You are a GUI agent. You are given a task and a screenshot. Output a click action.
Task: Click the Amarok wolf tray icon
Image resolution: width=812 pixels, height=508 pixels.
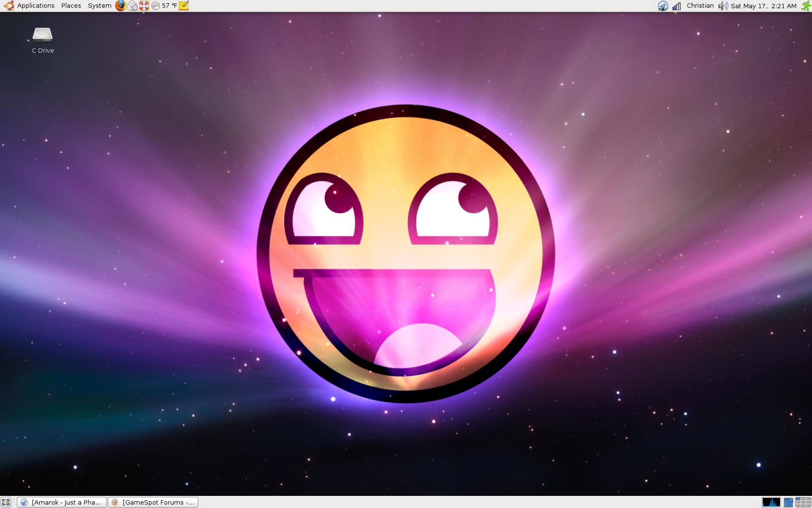pos(663,6)
